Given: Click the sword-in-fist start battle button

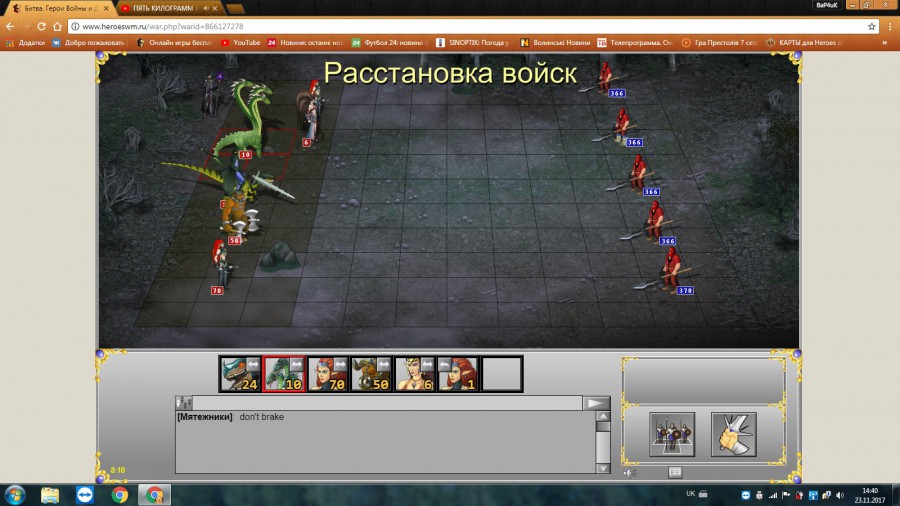Looking at the screenshot, I should click(x=734, y=434).
